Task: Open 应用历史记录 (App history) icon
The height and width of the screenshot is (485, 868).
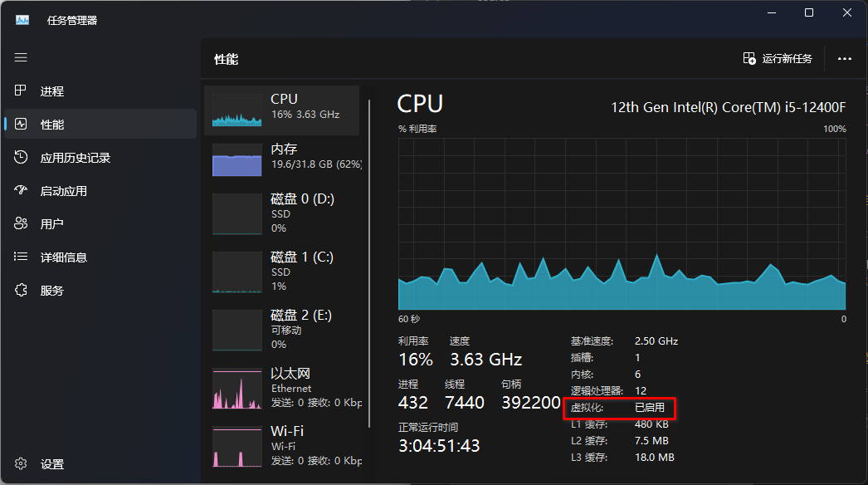Action: click(22, 158)
